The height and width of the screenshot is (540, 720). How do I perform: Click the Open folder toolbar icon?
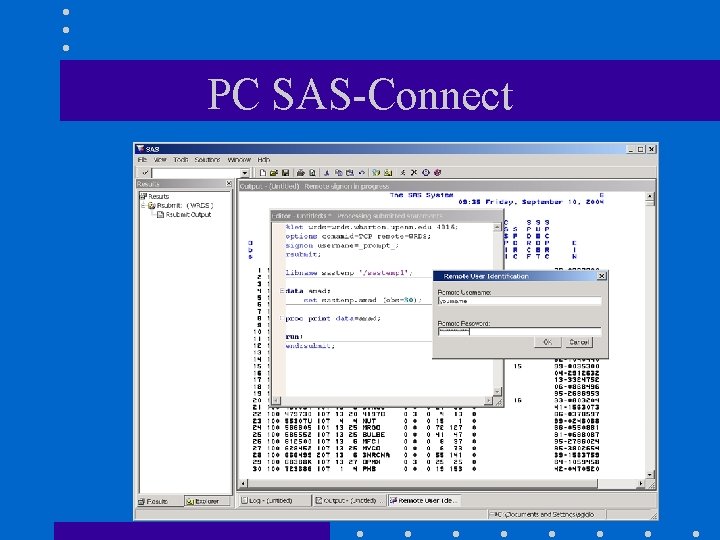[274, 173]
